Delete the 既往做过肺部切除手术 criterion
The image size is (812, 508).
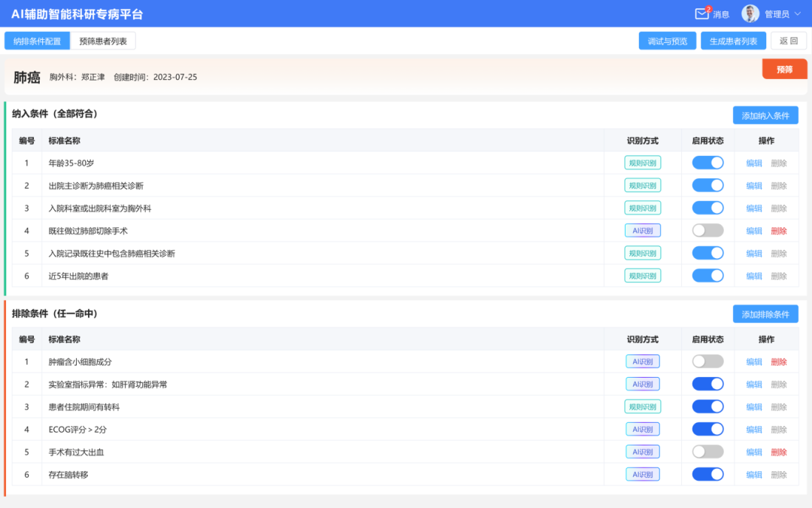(x=779, y=231)
